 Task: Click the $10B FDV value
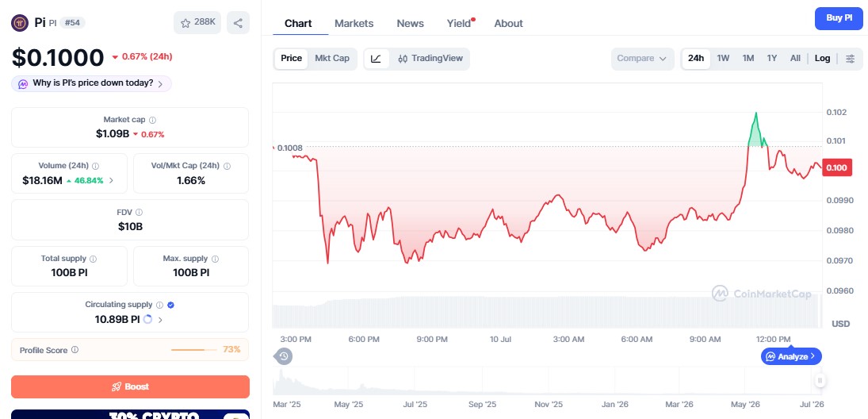click(x=130, y=226)
